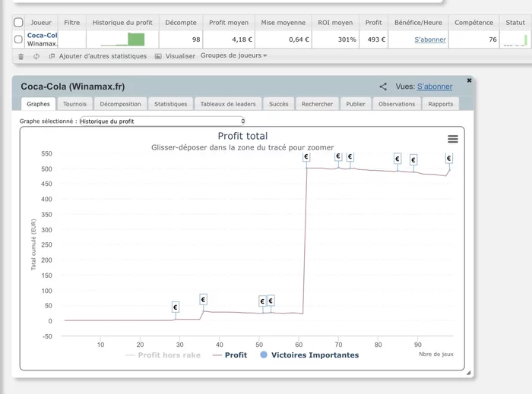This screenshot has height=394, width=532.
Task: Click the share icon in Coca-Cola panel header
Action: click(x=383, y=87)
